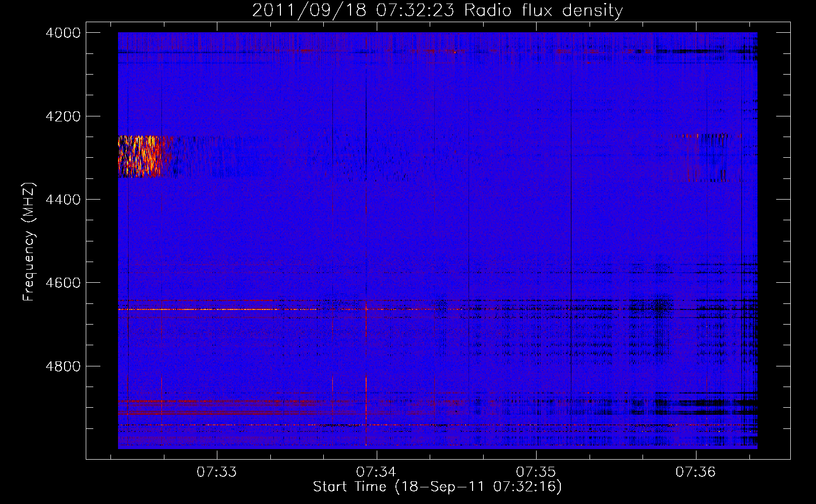Click the "Start Time (18-Sep-11 07:32:16)" axis label
The height and width of the screenshot is (504, 816).
437,487
